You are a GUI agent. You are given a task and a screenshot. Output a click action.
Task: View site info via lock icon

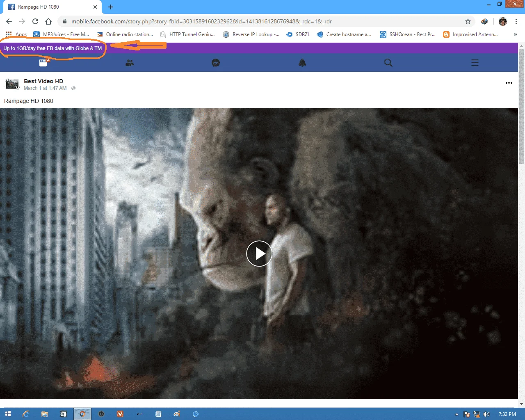64,21
